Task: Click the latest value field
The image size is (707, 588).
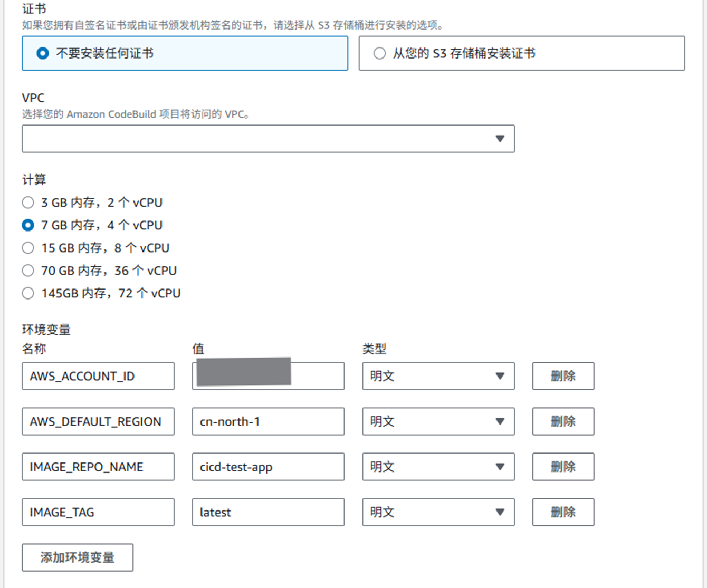Action: tap(268, 512)
